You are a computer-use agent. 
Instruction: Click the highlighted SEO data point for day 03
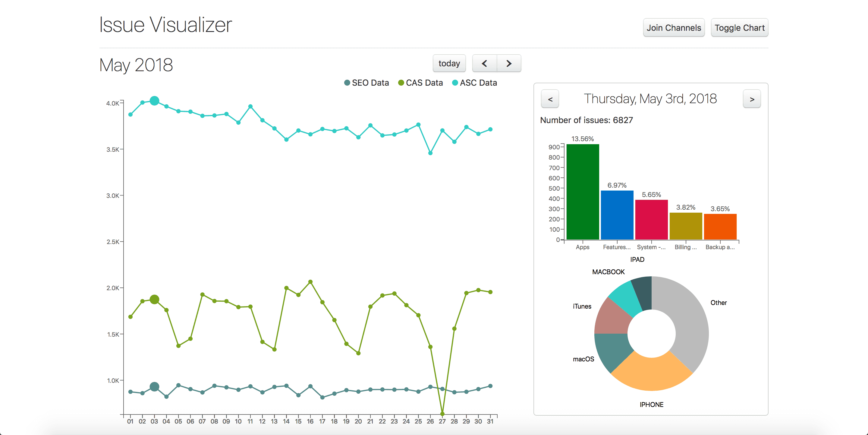[154, 387]
